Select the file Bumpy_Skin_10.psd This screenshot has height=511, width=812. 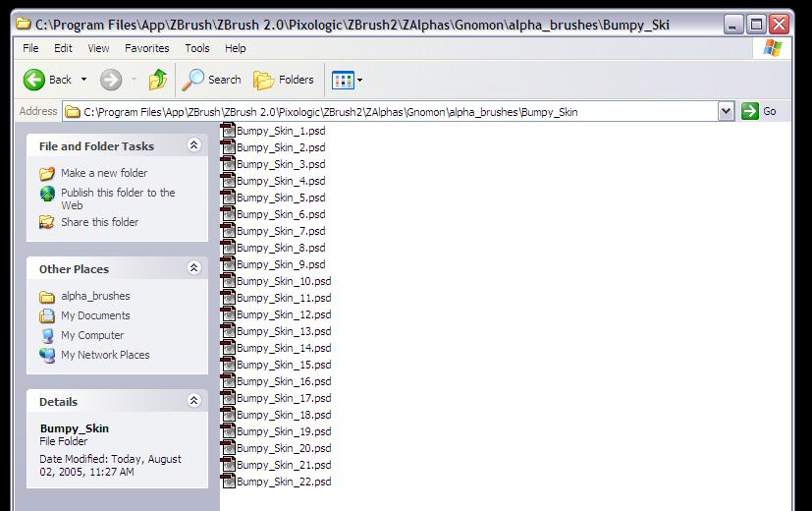coord(284,281)
